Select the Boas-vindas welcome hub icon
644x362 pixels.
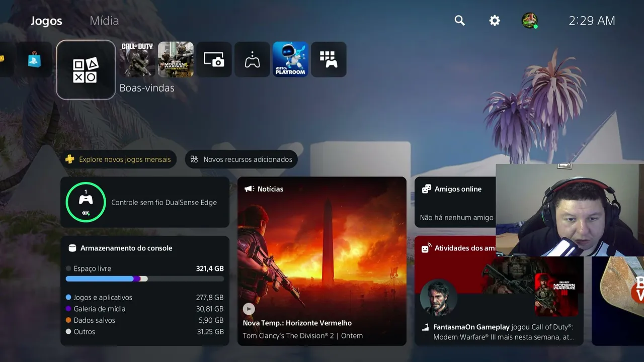pos(86,70)
